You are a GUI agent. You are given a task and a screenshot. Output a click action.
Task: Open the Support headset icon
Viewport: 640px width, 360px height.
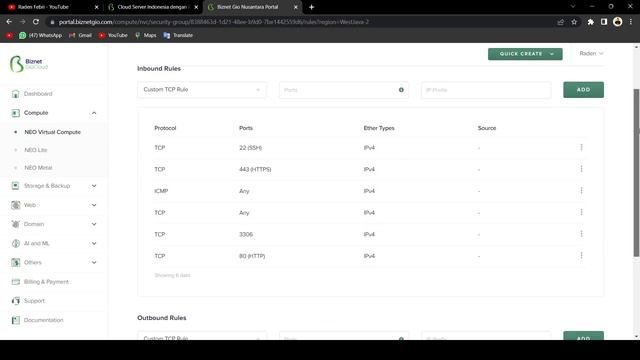point(16,301)
